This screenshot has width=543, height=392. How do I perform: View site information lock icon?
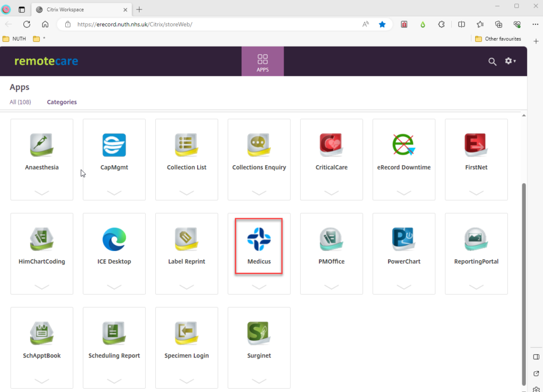click(x=68, y=24)
